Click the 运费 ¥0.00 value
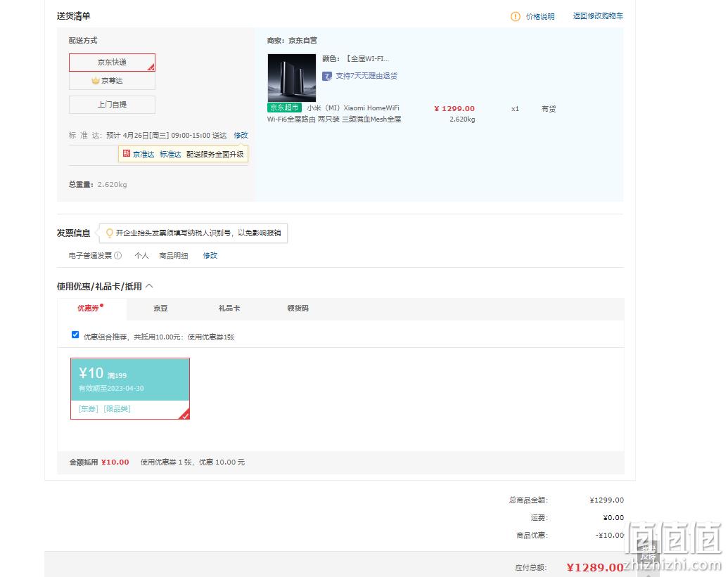The image size is (728, 577). (613, 518)
